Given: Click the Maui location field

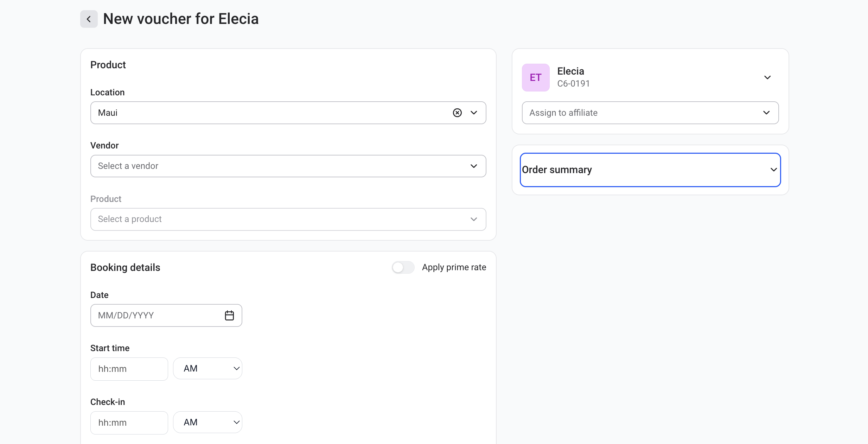Looking at the screenshot, I should (267, 113).
